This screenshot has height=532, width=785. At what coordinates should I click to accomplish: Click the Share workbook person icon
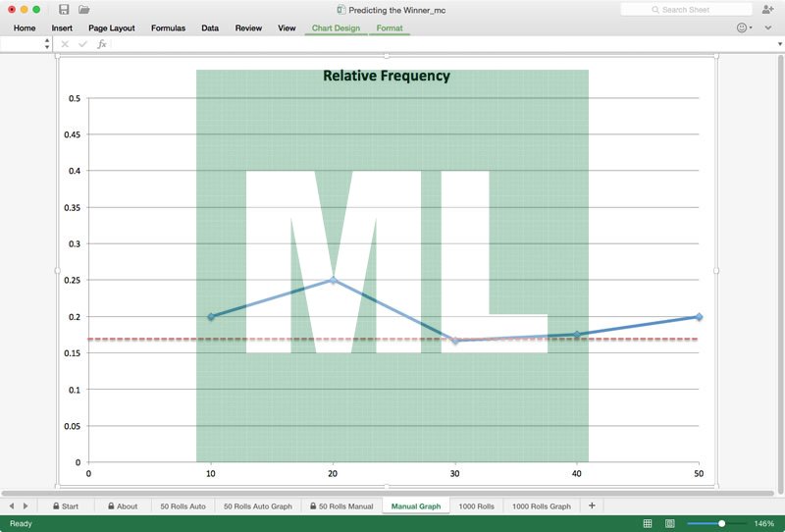767,9
